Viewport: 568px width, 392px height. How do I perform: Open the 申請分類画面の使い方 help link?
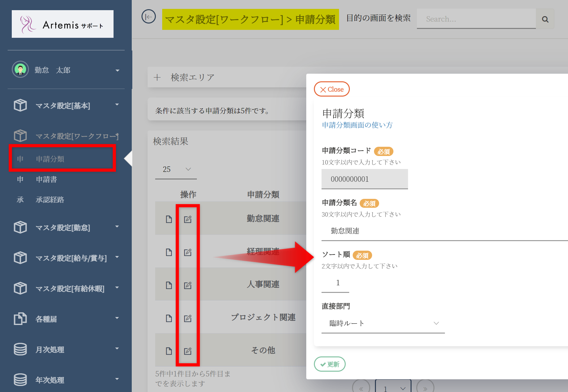tap(357, 125)
